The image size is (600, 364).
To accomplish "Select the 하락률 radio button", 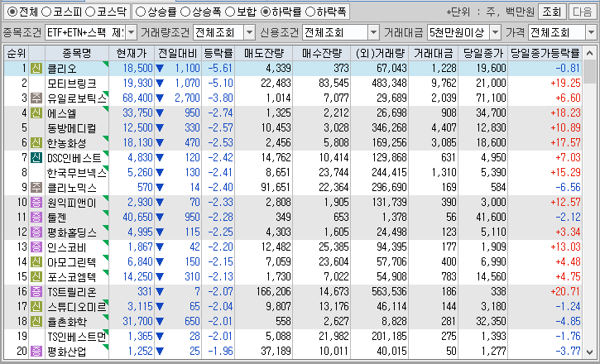I will (265, 12).
